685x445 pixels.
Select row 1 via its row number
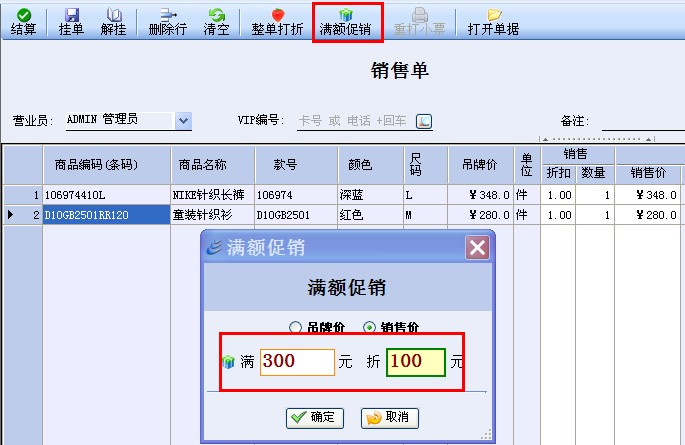[x=23, y=195]
